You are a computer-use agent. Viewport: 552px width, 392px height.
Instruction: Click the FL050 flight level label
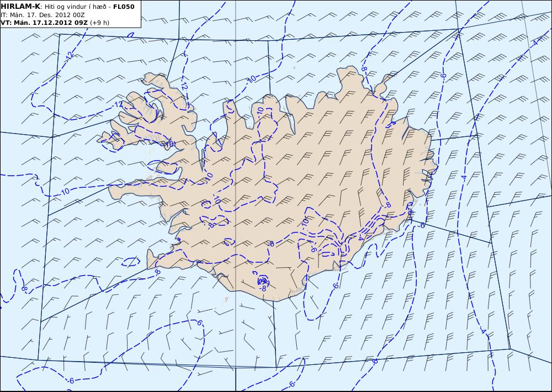click(124, 7)
